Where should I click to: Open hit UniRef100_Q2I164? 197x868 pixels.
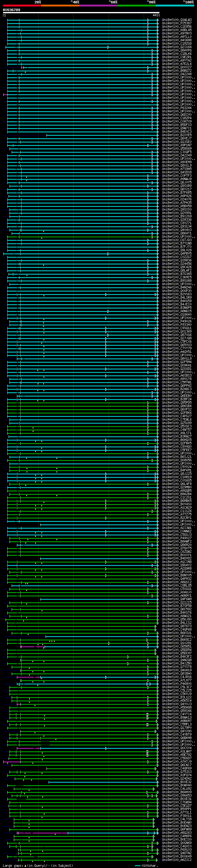click(177, 47)
